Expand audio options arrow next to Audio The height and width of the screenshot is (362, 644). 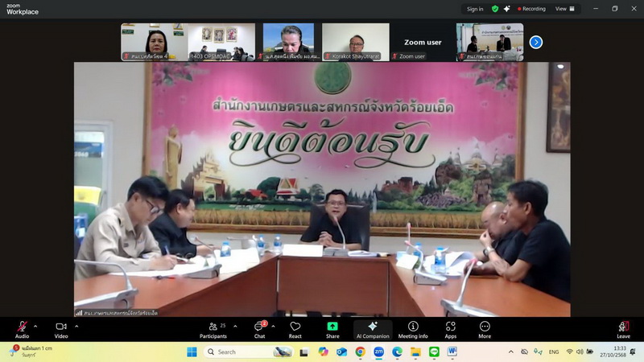35,326
